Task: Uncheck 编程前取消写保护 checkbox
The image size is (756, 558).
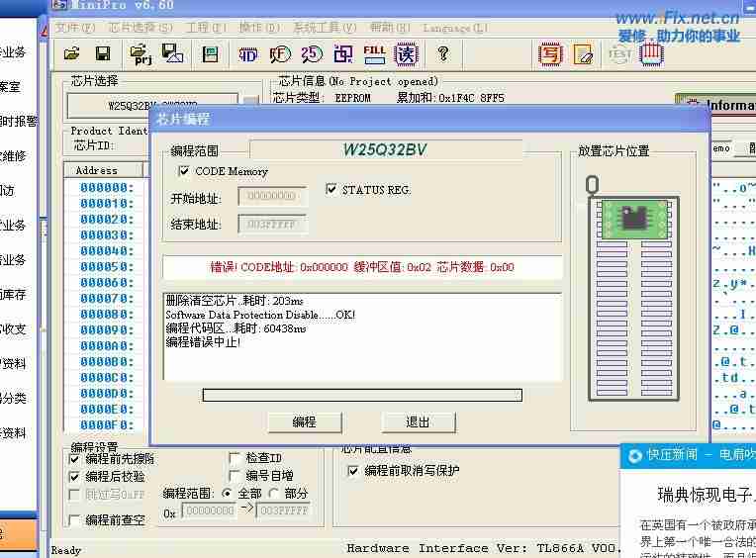Action: [354, 471]
